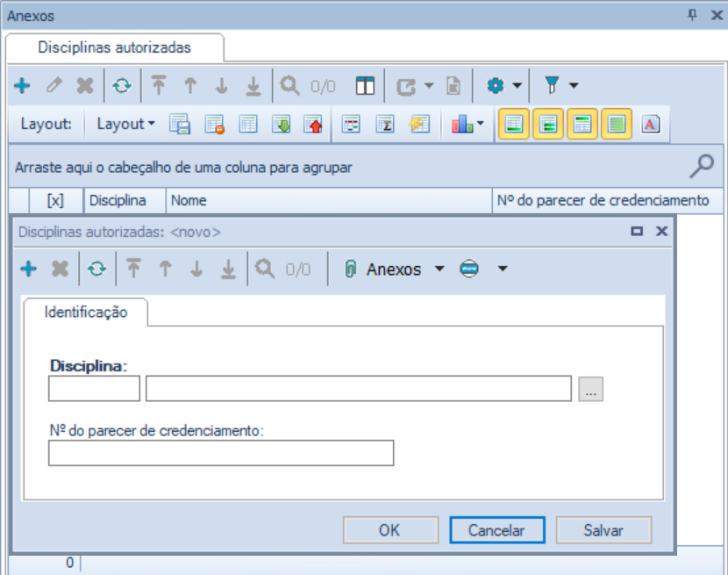This screenshot has height=575, width=728.
Task: Click the Disciplina name input field
Action: (x=359, y=389)
